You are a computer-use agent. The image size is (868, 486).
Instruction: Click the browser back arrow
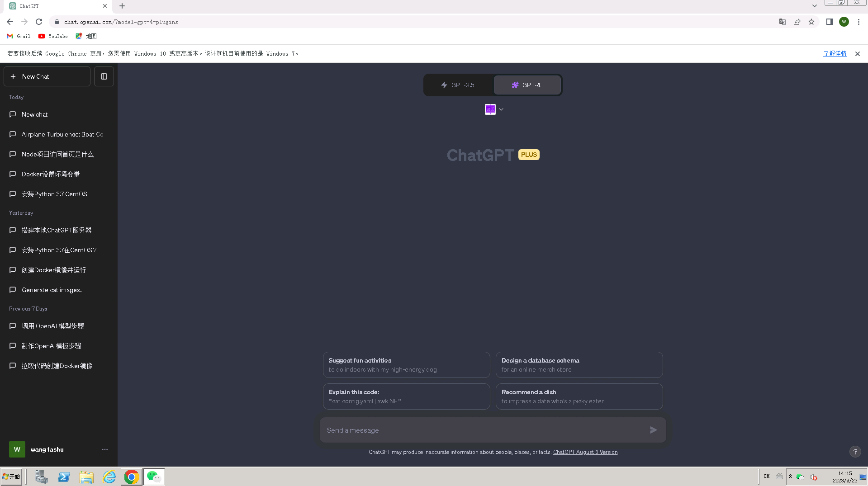tap(10, 22)
